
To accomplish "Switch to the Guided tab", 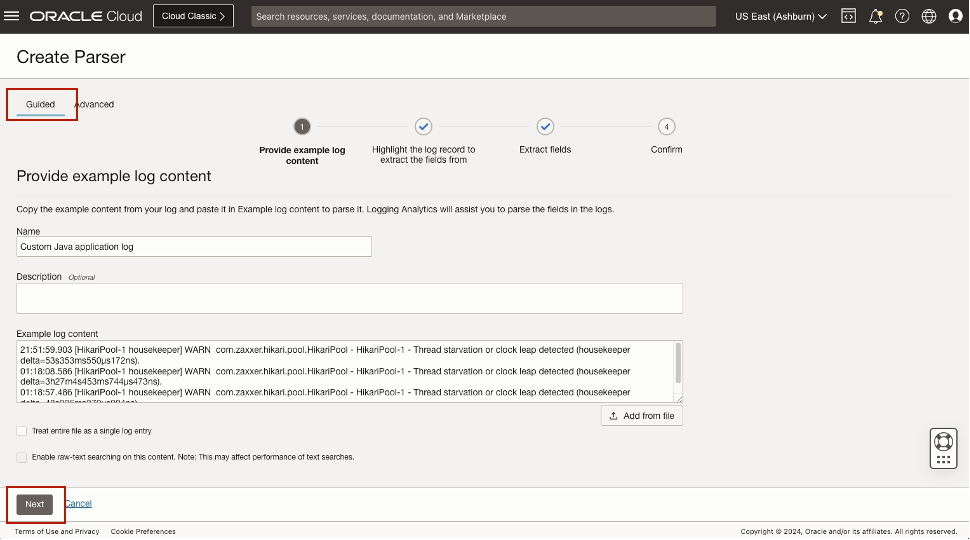I will coord(40,105).
